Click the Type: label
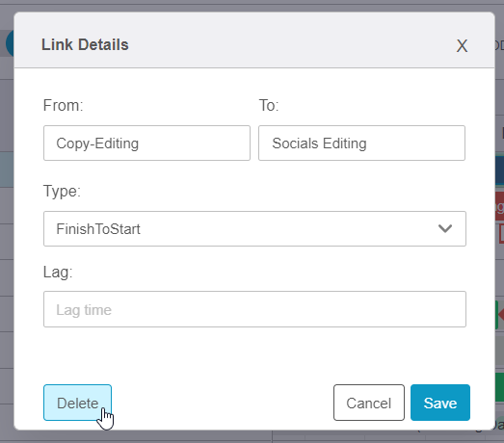Image resolution: width=504 pixels, height=443 pixels. [62, 191]
